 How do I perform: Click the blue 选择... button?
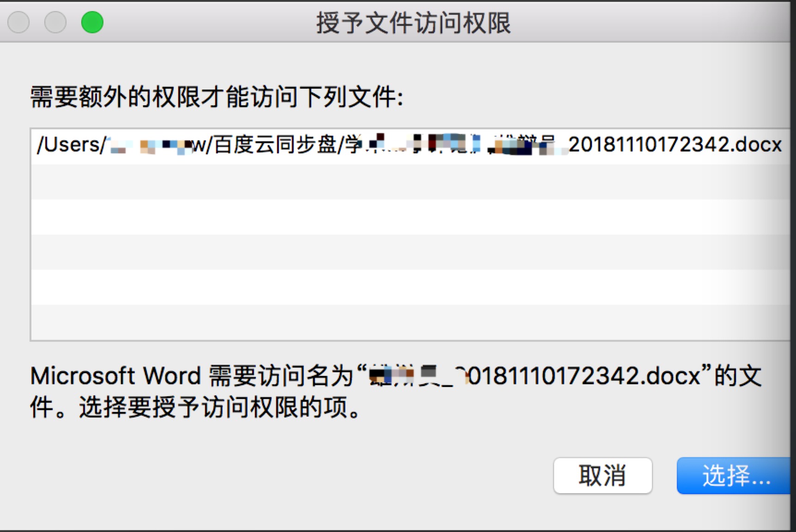tap(735, 476)
